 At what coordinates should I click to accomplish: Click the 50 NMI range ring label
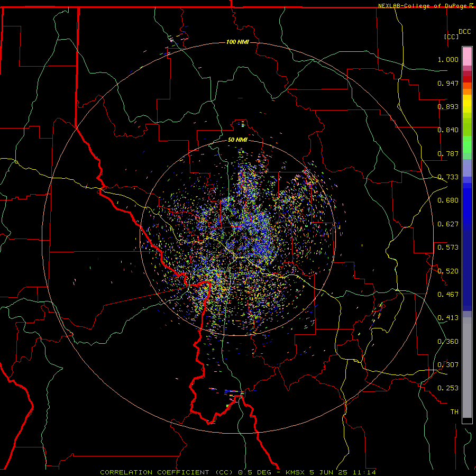point(237,140)
